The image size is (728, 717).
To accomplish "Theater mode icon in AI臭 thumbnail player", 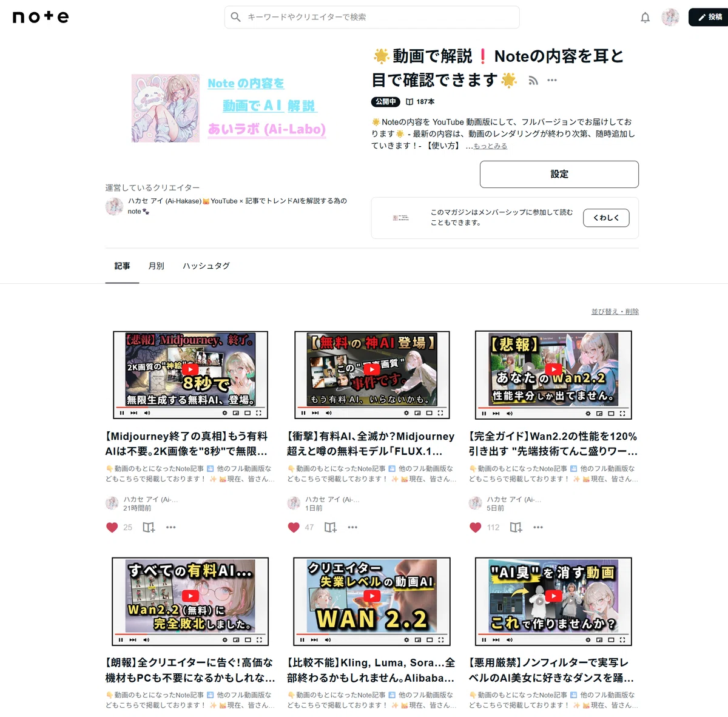I will coord(611,640).
